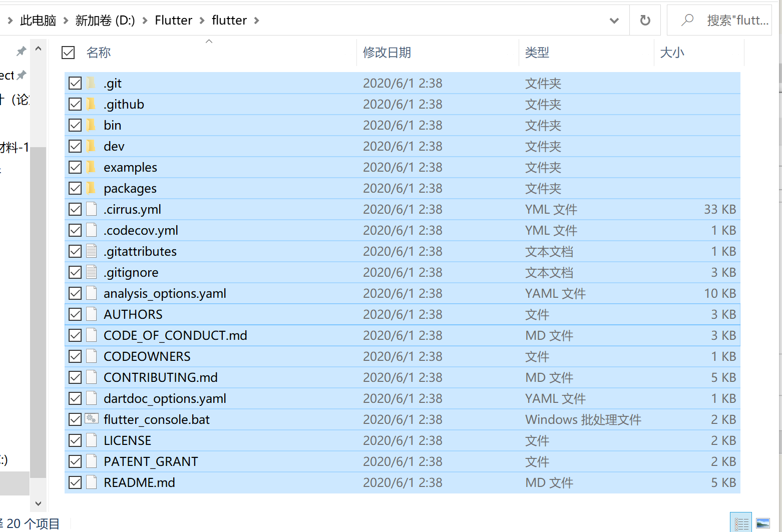This screenshot has height=532, width=782.
Task: Click the CODEOWNERS file icon
Action: [x=91, y=356]
